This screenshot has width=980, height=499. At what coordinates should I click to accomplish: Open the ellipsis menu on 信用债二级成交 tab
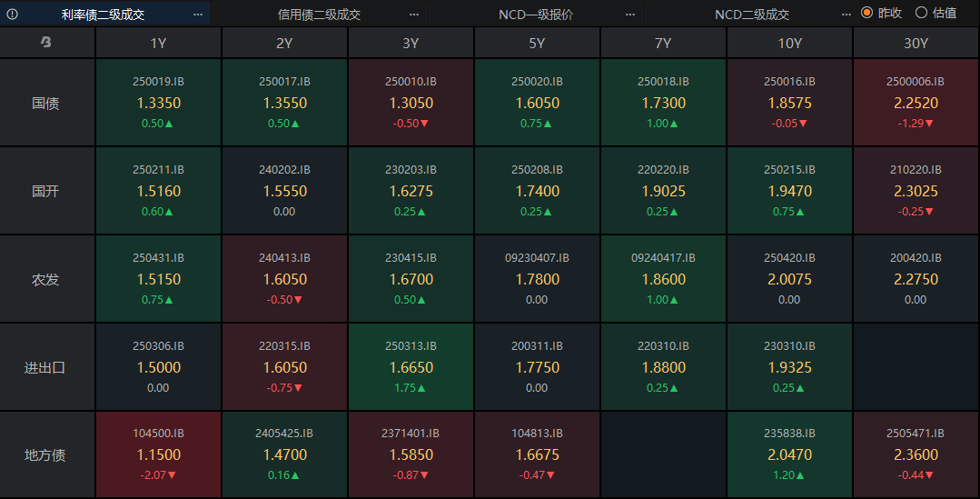[414, 14]
